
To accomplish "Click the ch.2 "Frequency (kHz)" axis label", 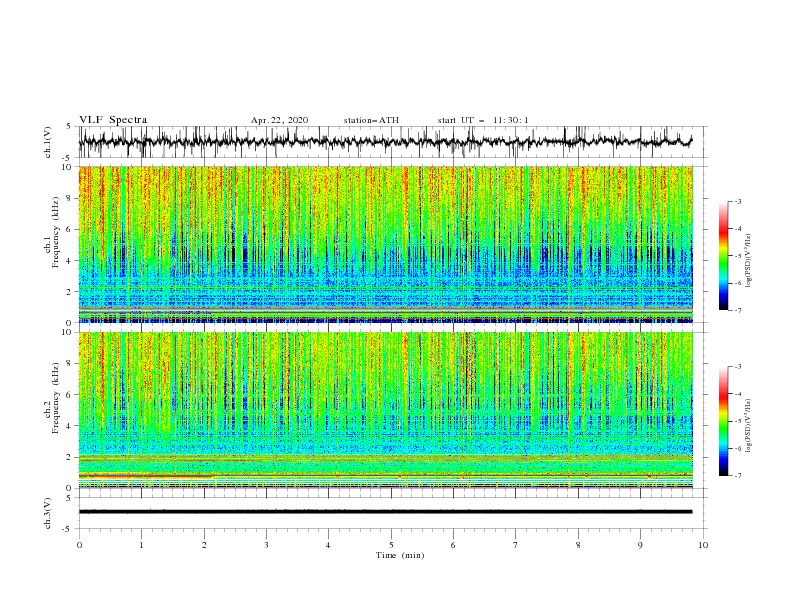I will point(55,398).
